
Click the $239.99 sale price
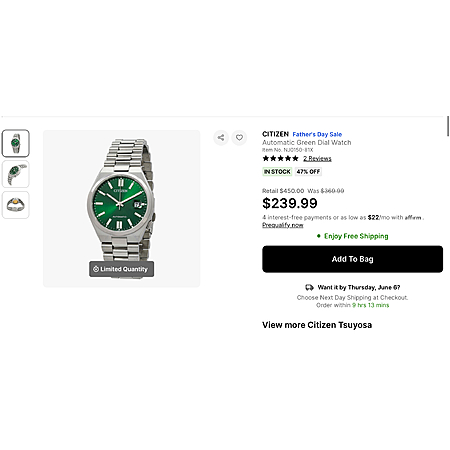point(290,203)
